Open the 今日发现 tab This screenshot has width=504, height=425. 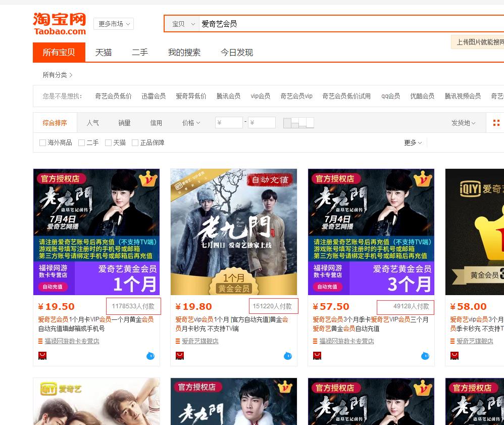click(237, 52)
